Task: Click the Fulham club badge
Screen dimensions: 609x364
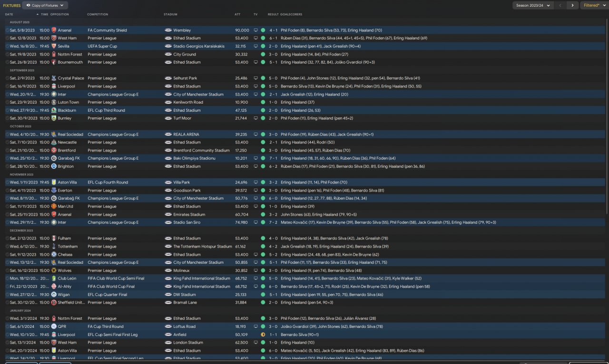Action: click(x=54, y=239)
